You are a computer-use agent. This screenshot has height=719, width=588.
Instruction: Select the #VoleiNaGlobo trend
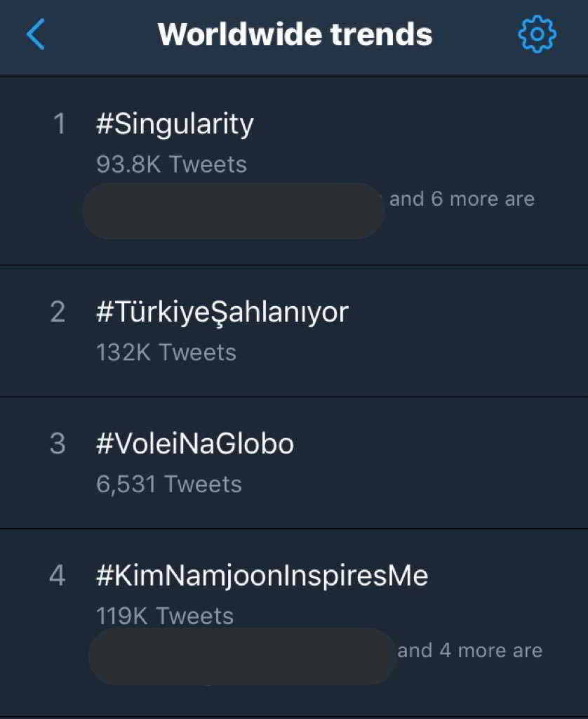click(194, 444)
